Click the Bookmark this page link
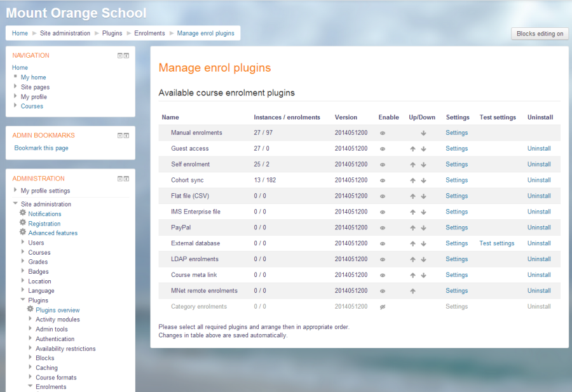Viewport: 572px width, 392px height. pyautogui.click(x=41, y=147)
